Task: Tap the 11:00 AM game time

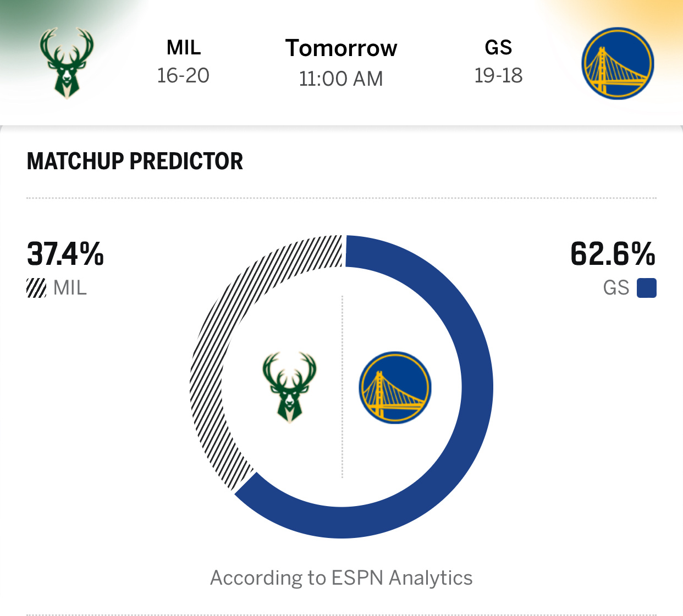Action: (x=341, y=79)
